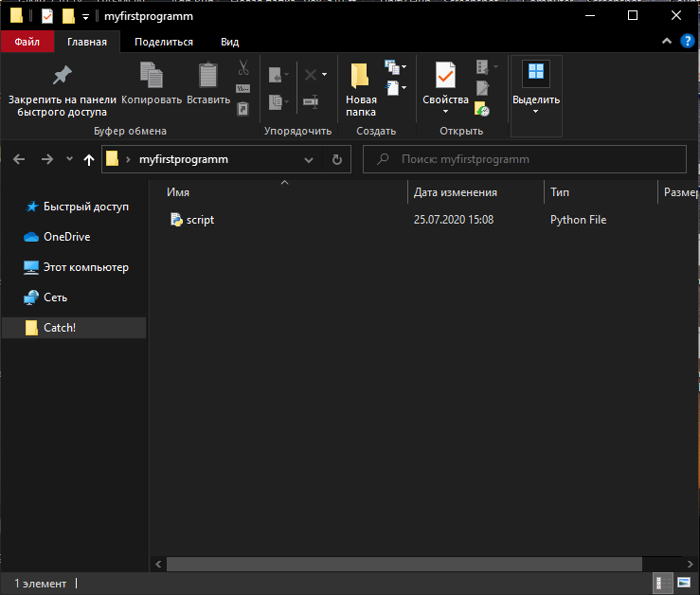Pin to Quick access (Закрепить на панели)

(63, 89)
